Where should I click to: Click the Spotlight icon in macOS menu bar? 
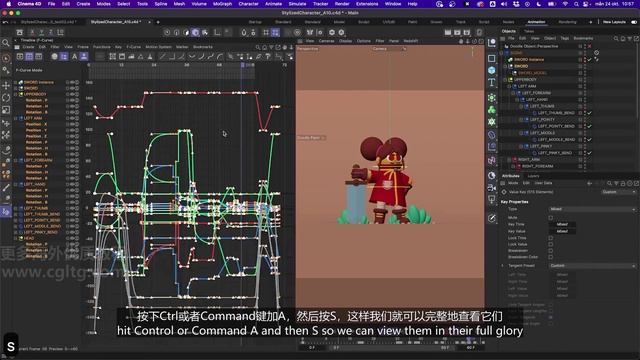pos(576,4)
